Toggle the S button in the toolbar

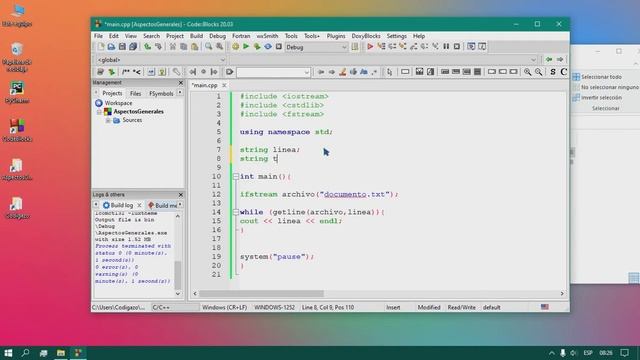[553, 72]
